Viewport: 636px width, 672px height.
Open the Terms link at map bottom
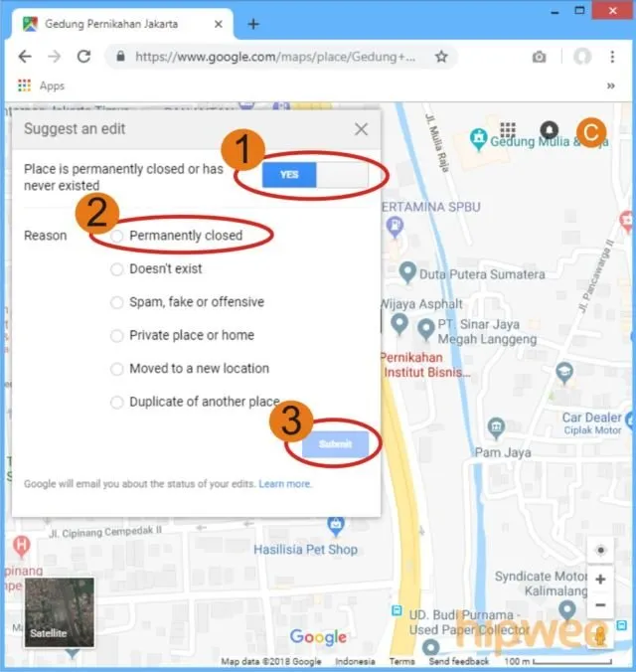tap(401, 662)
